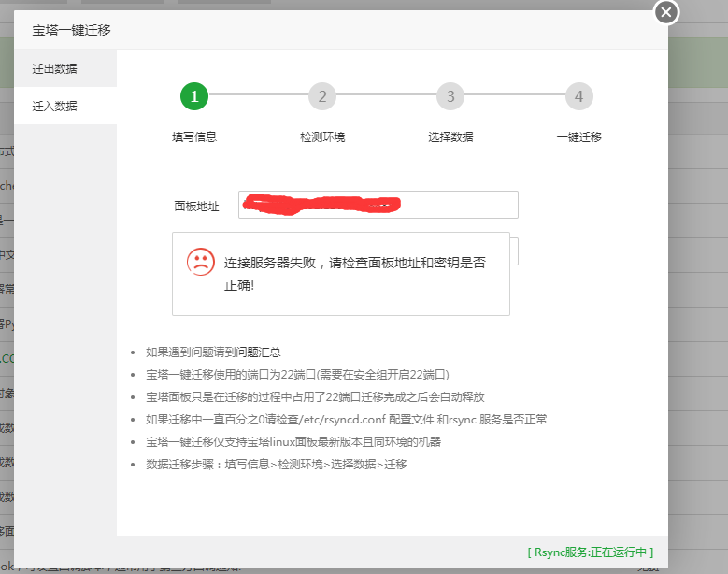
Task: Click the 宝塔一键迁移 dialog title
Action: pos(72,30)
